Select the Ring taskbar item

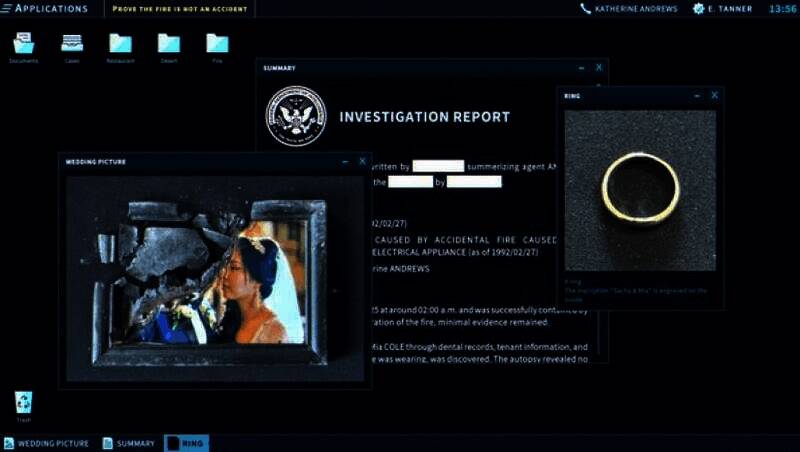tap(186, 443)
